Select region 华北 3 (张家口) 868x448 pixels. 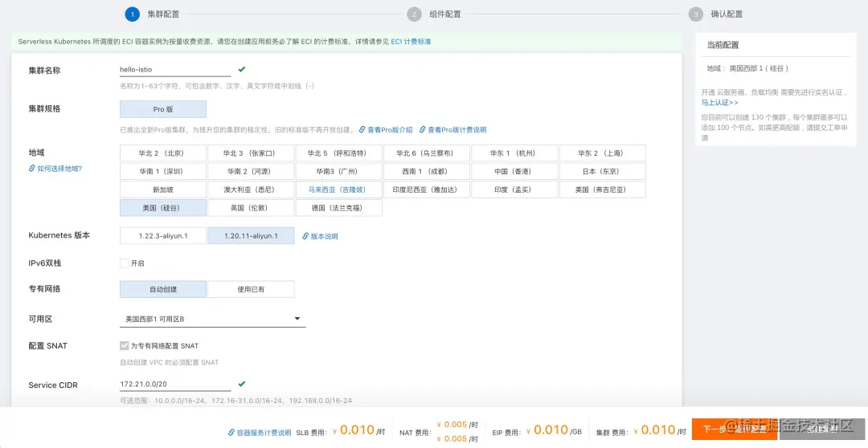(x=251, y=153)
